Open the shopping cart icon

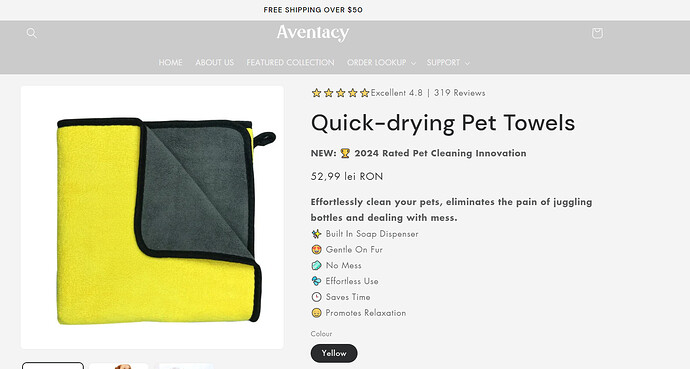pyautogui.click(x=597, y=33)
